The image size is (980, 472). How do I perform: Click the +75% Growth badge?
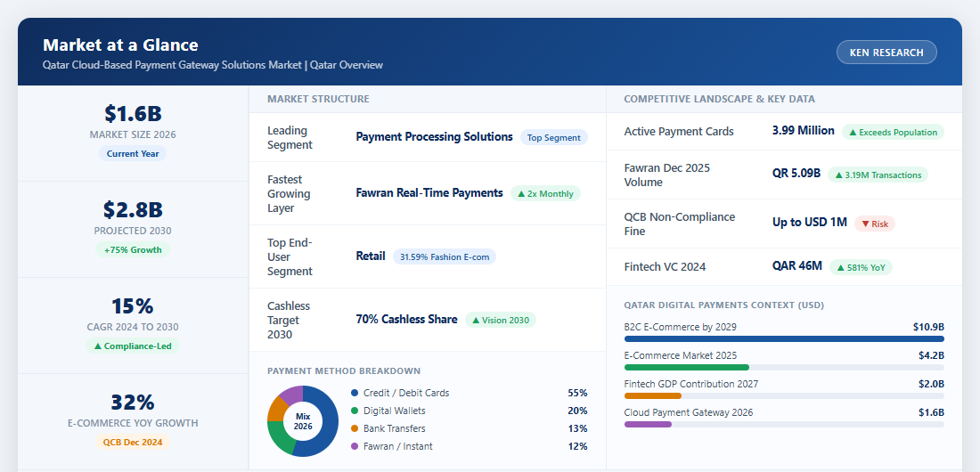(x=133, y=250)
